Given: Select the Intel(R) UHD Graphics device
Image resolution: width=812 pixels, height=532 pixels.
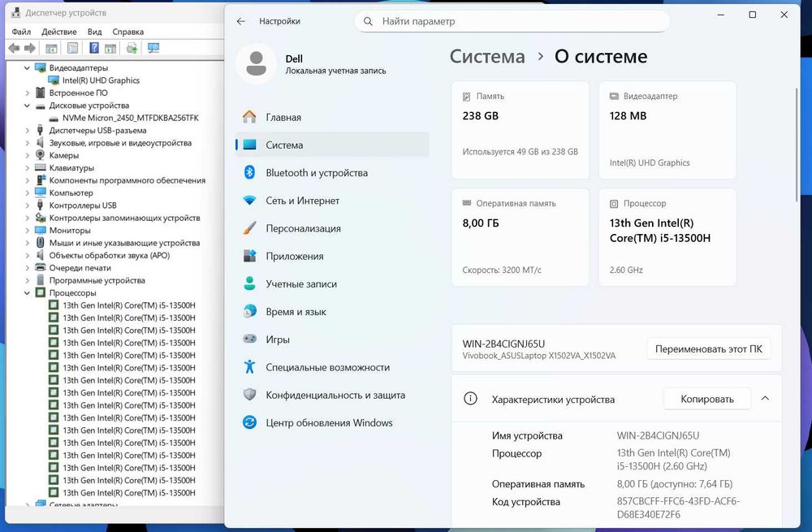Looking at the screenshot, I should 101,80.
